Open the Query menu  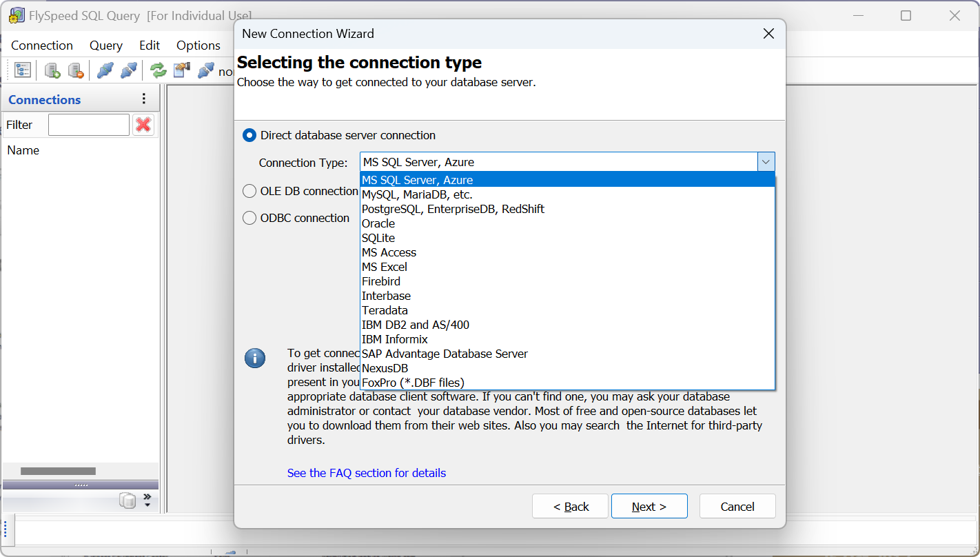(x=106, y=45)
